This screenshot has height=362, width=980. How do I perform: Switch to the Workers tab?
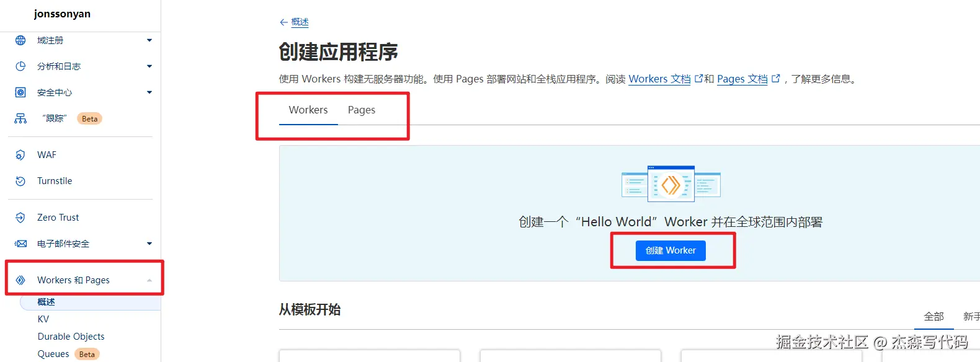(308, 110)
